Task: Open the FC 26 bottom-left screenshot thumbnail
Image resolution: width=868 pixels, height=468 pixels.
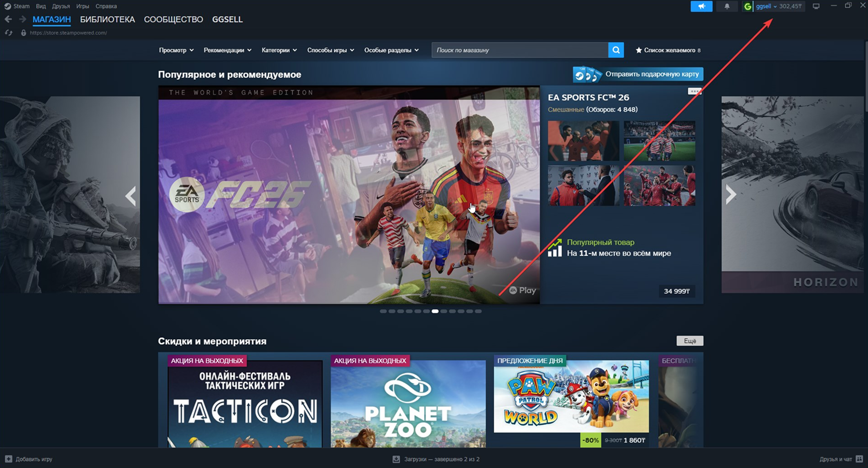Action: pyautogui.click(x=583, y=186)
